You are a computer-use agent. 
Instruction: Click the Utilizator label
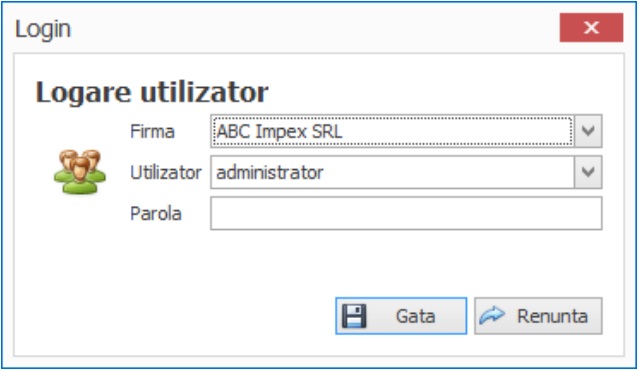(x=166, y=172)
